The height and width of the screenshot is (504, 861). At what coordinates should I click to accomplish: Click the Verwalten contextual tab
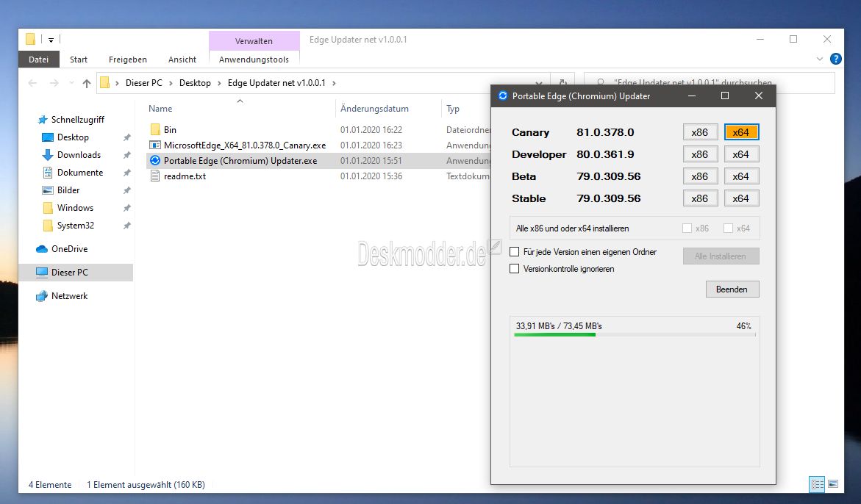[254, 41]
